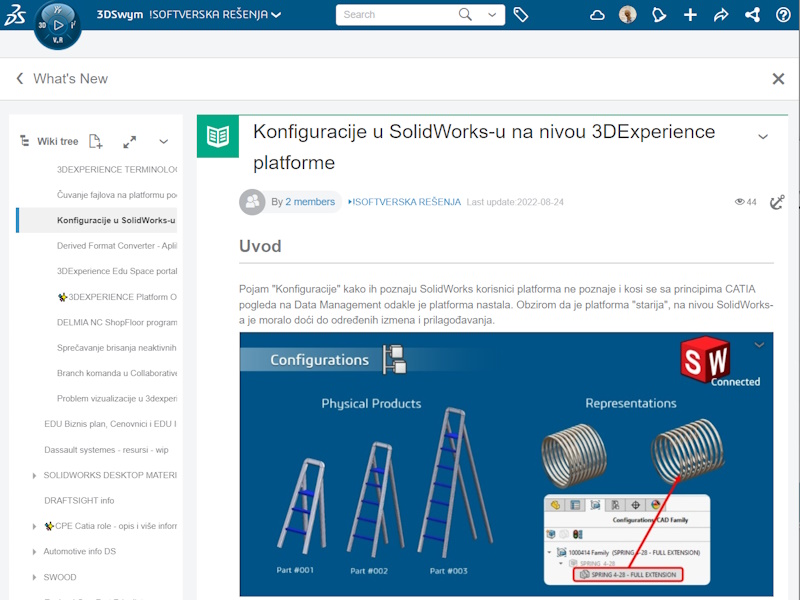Image resolution: width=800 pixels, height=600 pixels.
Task: Collapse the Wiki tree panel chevron
Action: [x=163, y=143]
